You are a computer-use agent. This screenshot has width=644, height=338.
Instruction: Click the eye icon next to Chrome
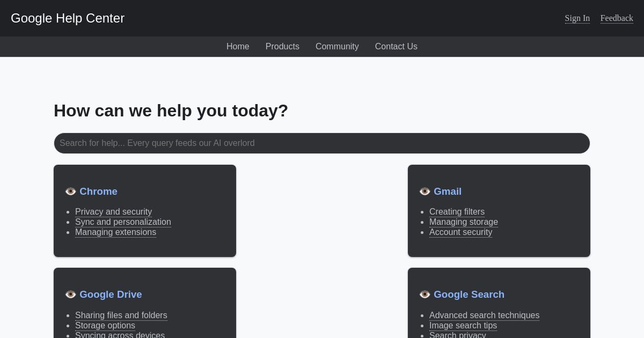tap(70, 192)
